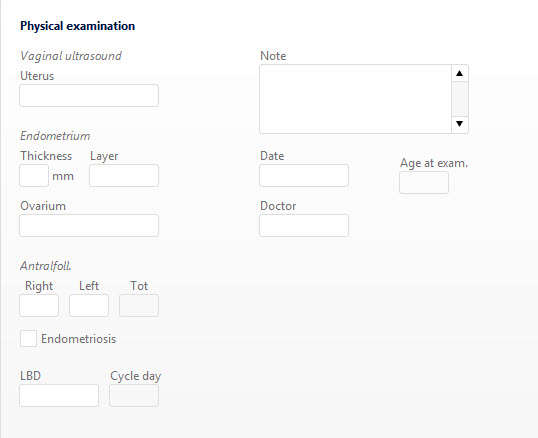Click the Antralfoll. Right count field
Viewport: 538px width, 438px height.
pos(39,305)
